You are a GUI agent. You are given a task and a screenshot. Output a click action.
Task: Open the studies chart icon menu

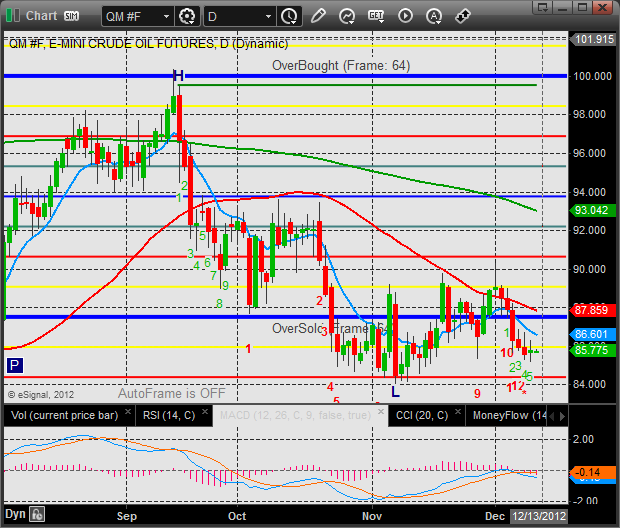click(347, 16)
